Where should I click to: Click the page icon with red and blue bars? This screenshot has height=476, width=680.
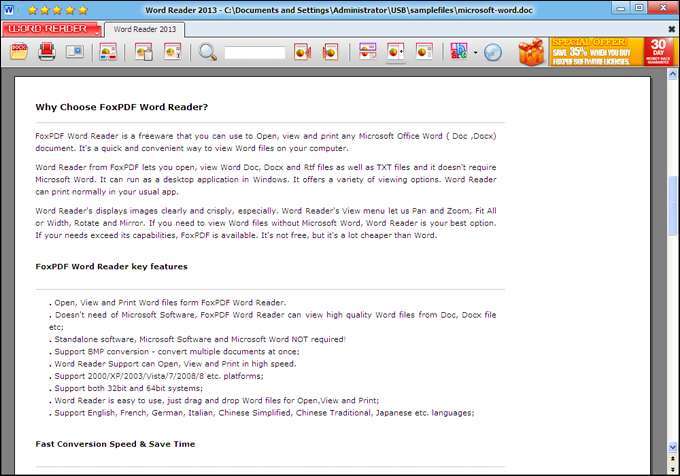point(108,52)
